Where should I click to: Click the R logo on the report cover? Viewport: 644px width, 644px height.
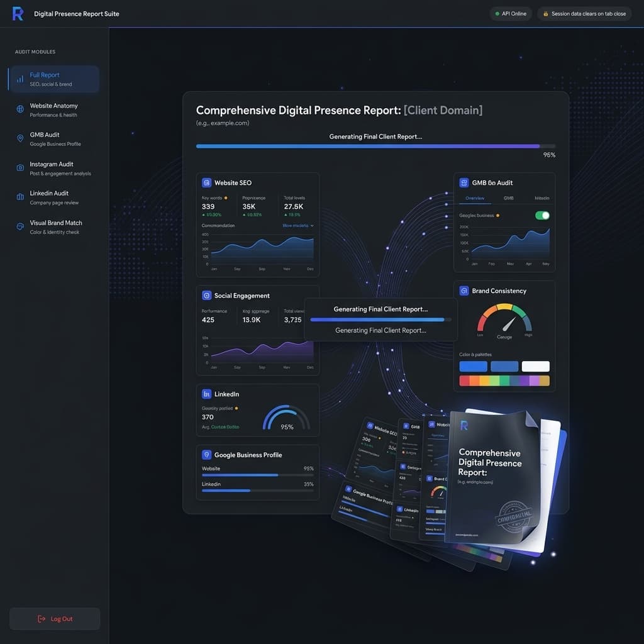(464, 426)
